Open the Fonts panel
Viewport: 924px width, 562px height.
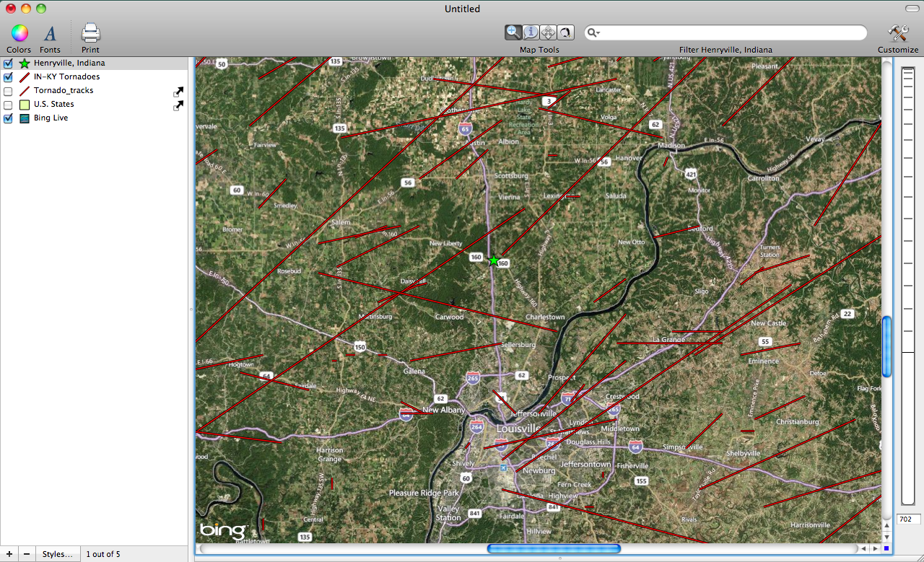pyautogui.click(x=50, y=38)
